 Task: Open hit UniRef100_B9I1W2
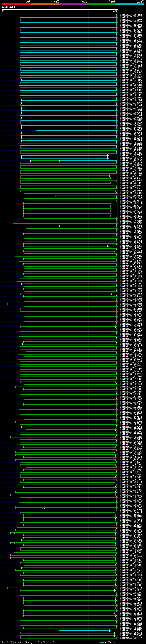click(131, 25)
